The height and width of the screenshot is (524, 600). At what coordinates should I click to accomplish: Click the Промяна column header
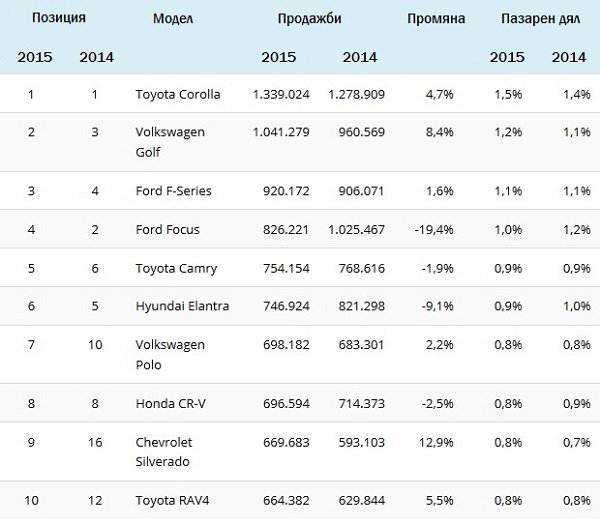(x=435, y=18)
